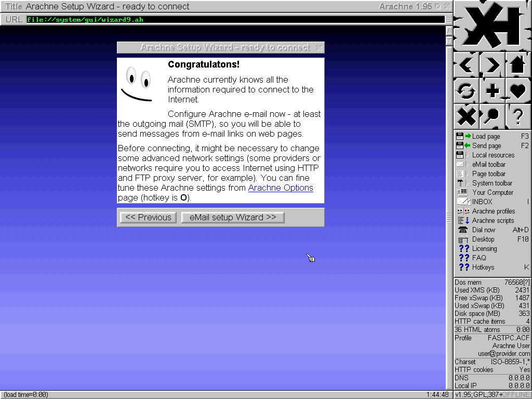Close wizard dialog via its title X
Screen dimensions: 532x399
point(319,47)
